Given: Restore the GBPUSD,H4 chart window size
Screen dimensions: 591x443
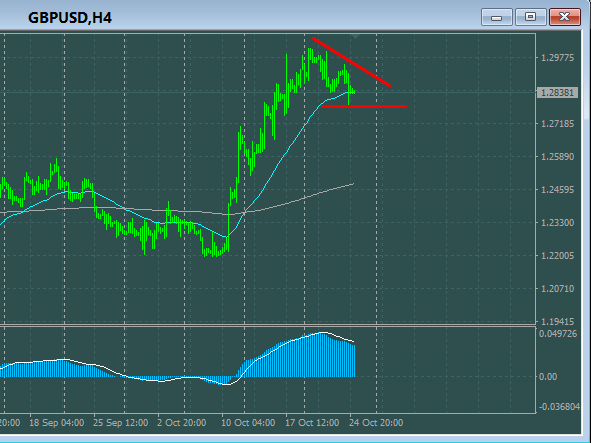Looking at the screenshot, I should point(530,17).
